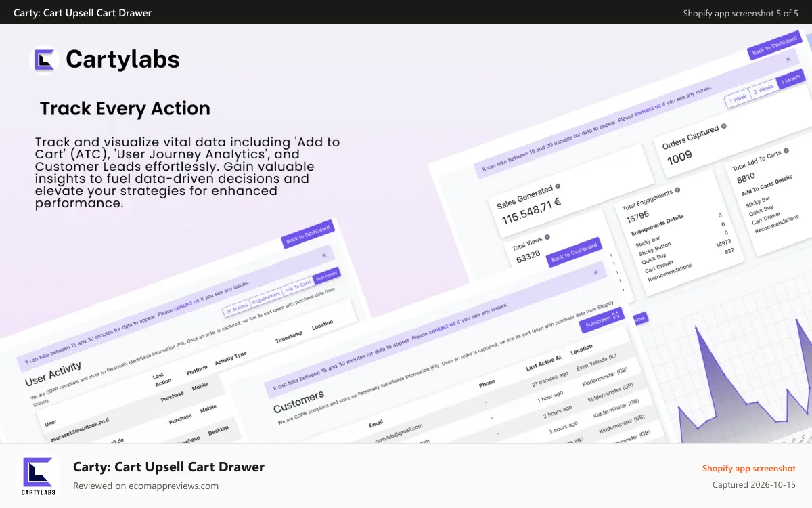Click Track Every Action headline

tap(125, 109)
